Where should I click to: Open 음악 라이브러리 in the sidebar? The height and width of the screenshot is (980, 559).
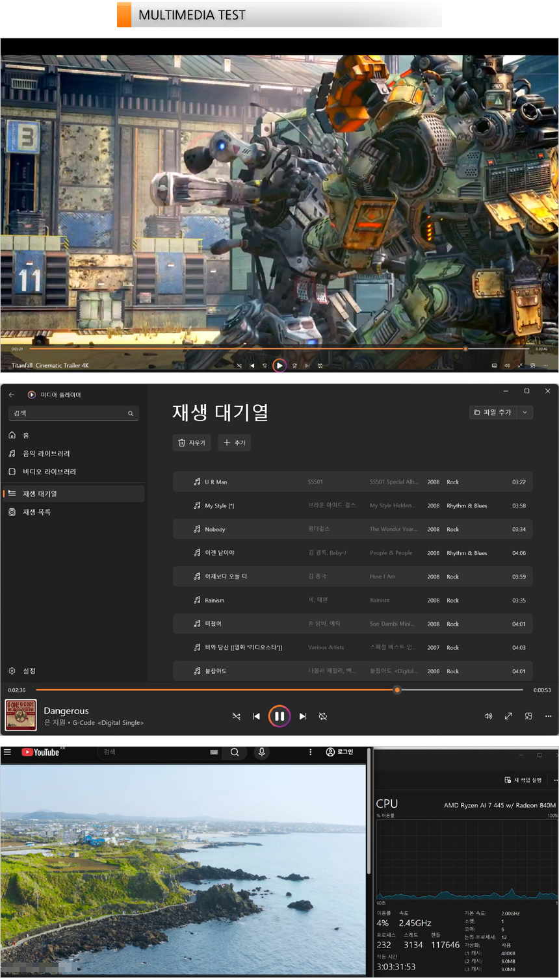[x=46, y=454]
